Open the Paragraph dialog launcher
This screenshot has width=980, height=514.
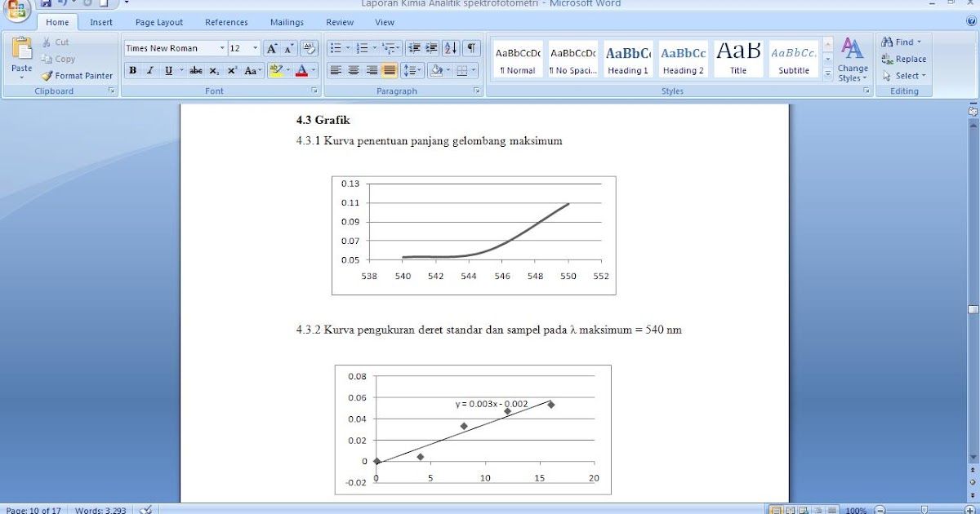[x=476, y=91]
